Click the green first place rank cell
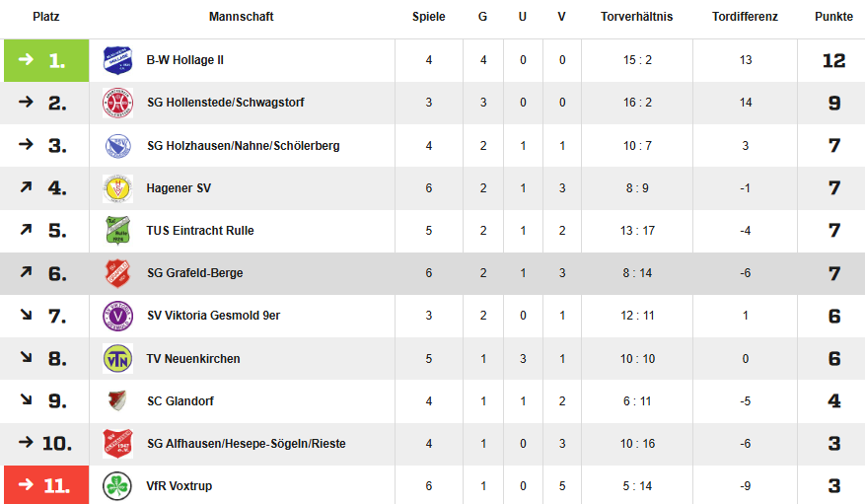The height and width of the screenshot is (504, 865). (46, 60)
